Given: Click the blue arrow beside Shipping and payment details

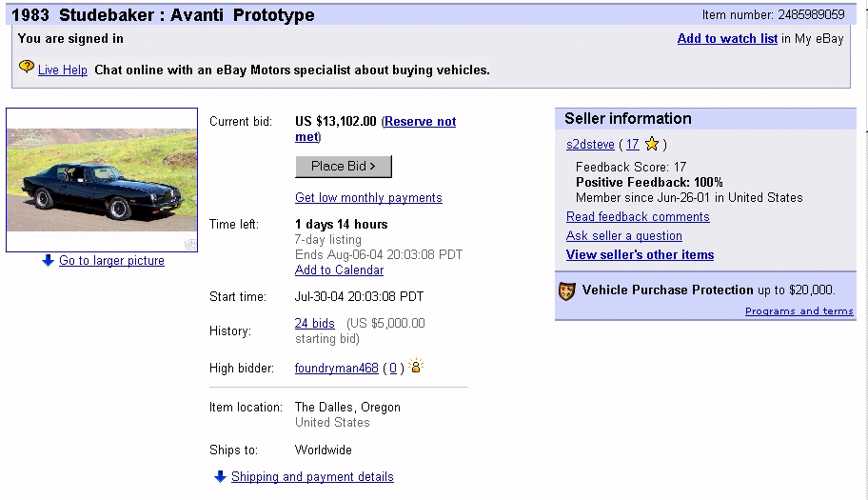Looking at the screenshot, I should (x=220, y=476).
